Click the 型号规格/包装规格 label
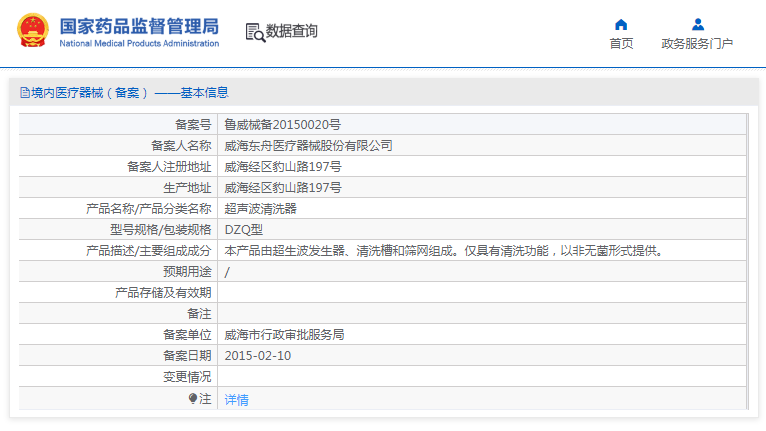 point(160,230)
